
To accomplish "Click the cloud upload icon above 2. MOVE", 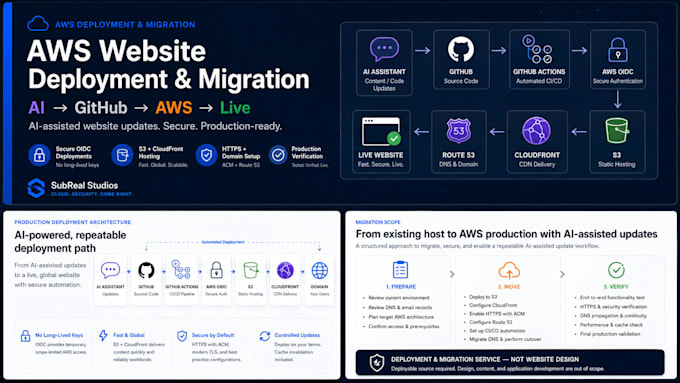I will [509, 270].
